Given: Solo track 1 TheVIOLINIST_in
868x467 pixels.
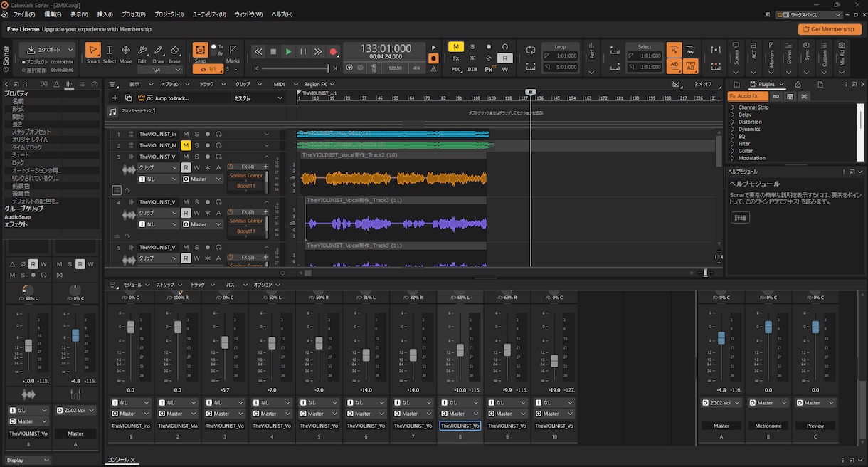Looking at the screenshot, I should click(x=196, y=134).
